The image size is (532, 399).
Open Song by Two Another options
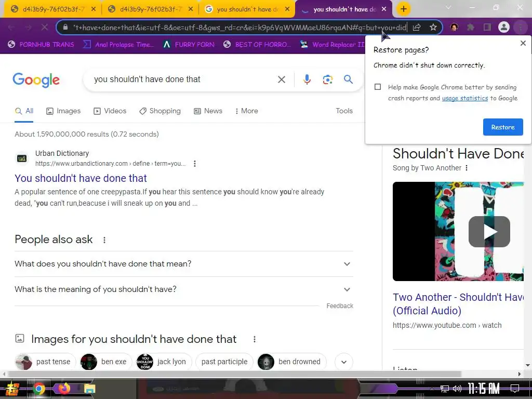(x=467, y=168)
